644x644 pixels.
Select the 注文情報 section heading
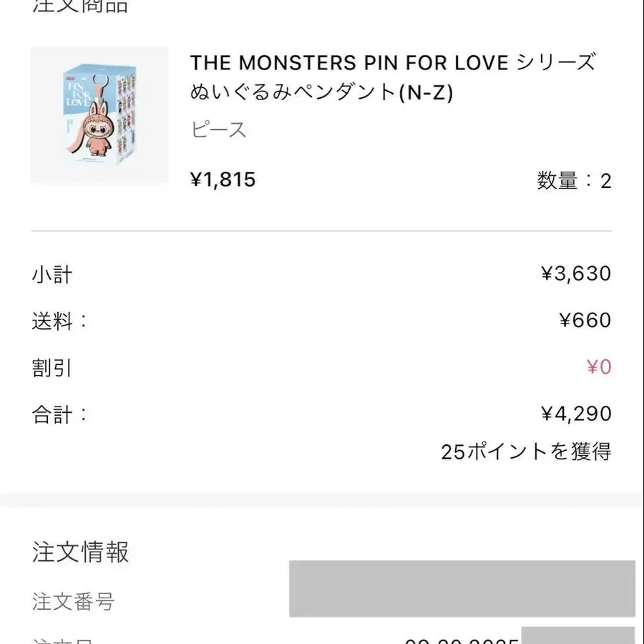[x=80, y=552]
